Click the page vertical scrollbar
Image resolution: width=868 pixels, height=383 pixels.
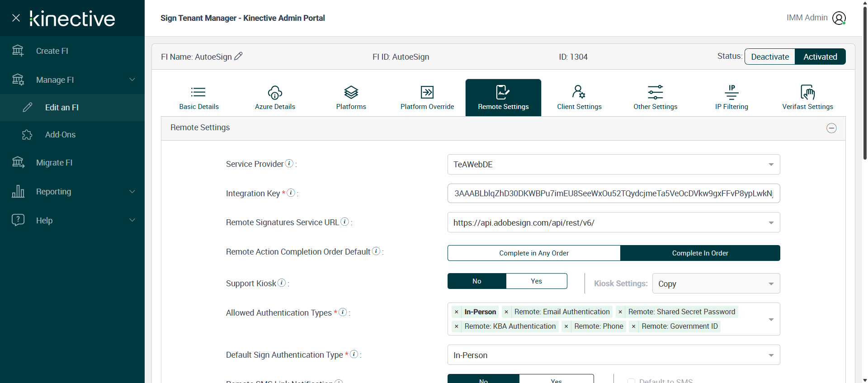pyautogui.click(x=865, y=84)
